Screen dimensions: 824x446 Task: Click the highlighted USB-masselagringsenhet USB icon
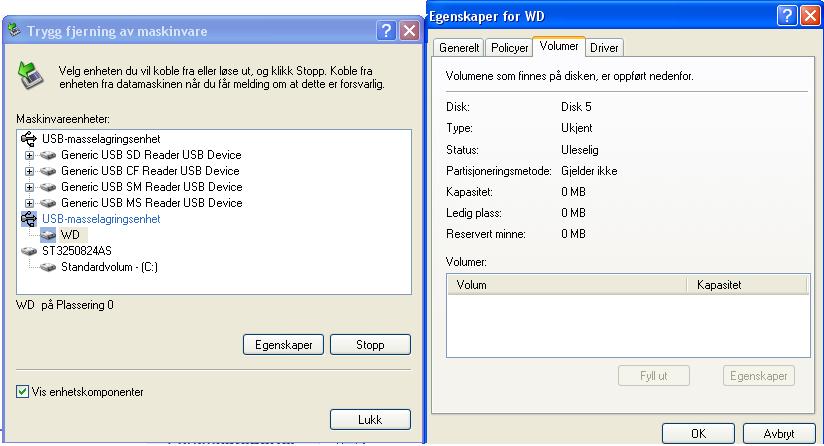29,219
